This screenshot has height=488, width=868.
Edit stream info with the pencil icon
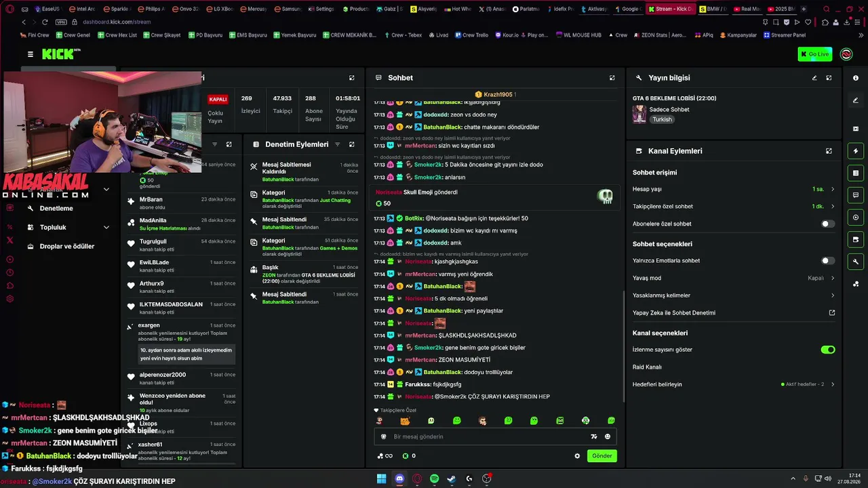point(814,78)
